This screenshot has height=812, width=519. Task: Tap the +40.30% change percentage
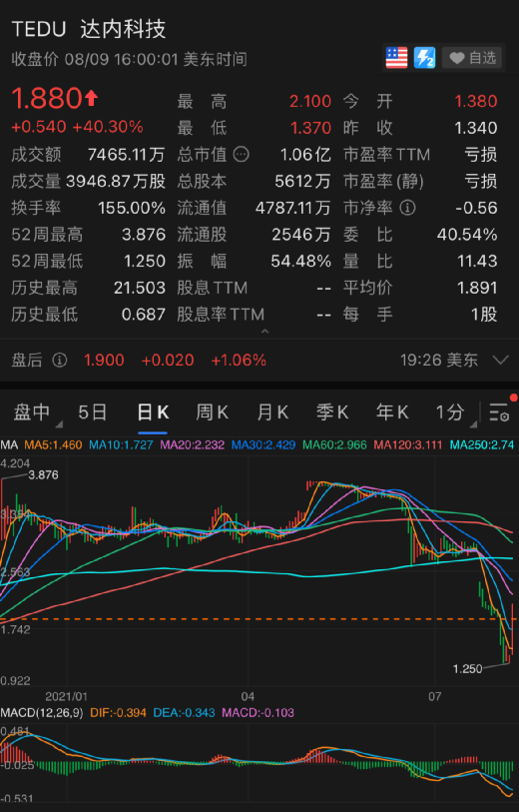pos(108,127)
